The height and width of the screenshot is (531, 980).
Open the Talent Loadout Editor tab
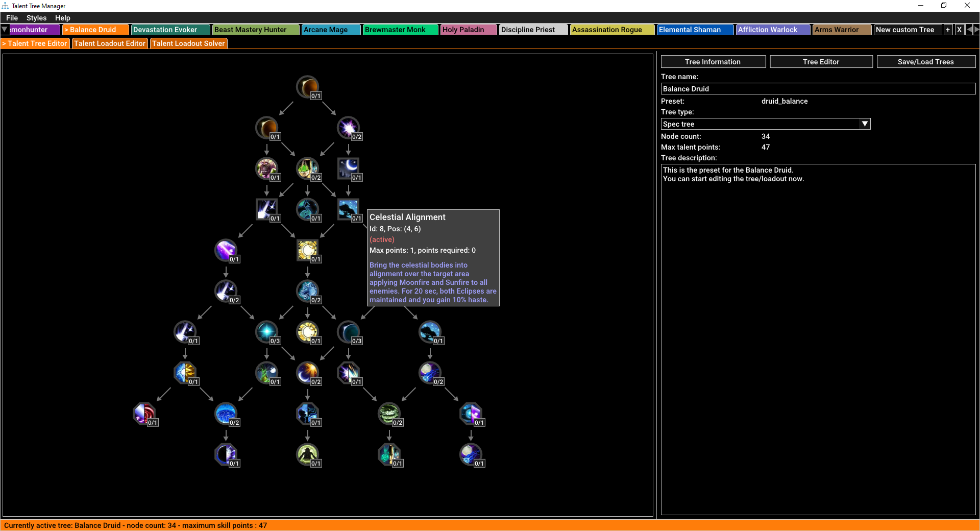click(x=110, y=43)
